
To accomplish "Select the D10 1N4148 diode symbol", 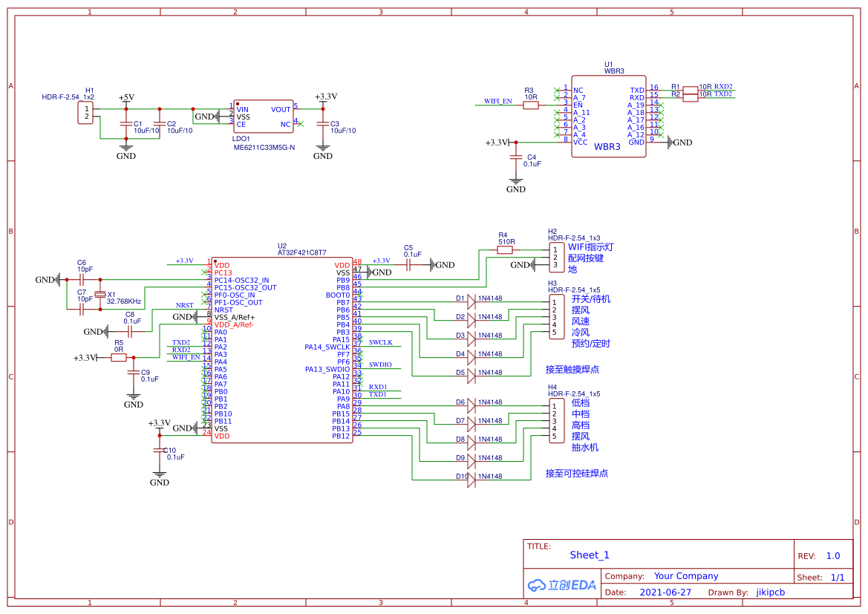I will click(x=471, y=480).
